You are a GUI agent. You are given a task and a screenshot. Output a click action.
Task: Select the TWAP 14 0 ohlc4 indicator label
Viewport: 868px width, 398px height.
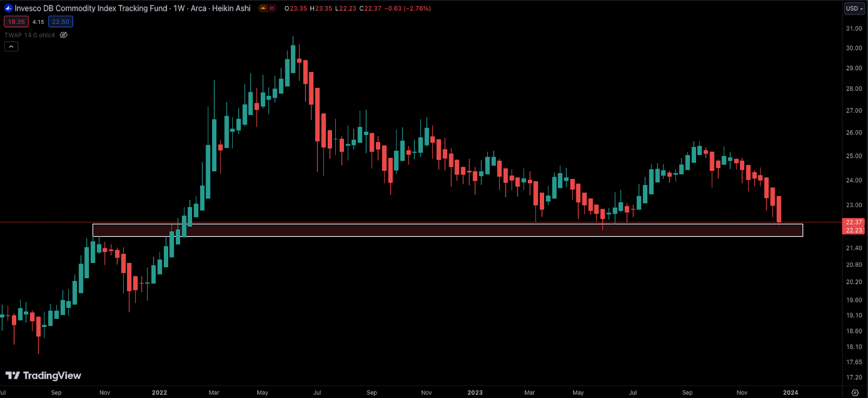coord(30,35)
